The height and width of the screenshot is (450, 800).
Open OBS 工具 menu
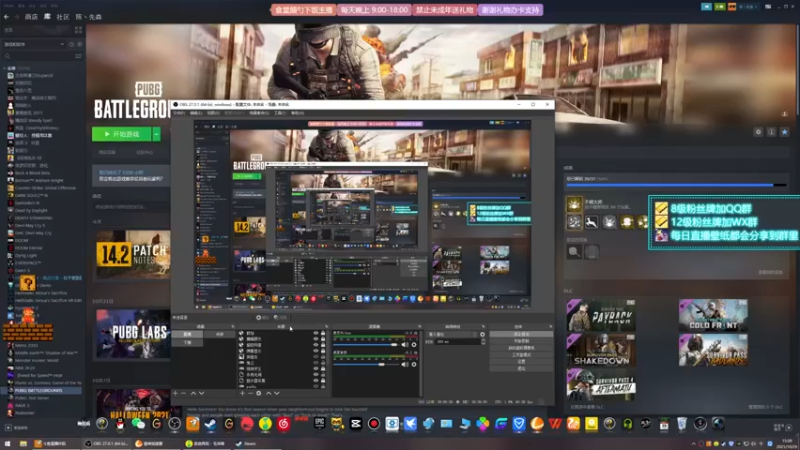[280, 113]
